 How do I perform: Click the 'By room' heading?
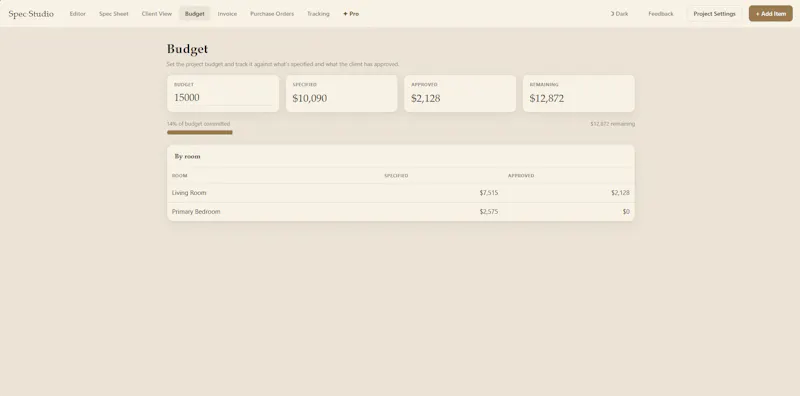(x=187, y=156)
